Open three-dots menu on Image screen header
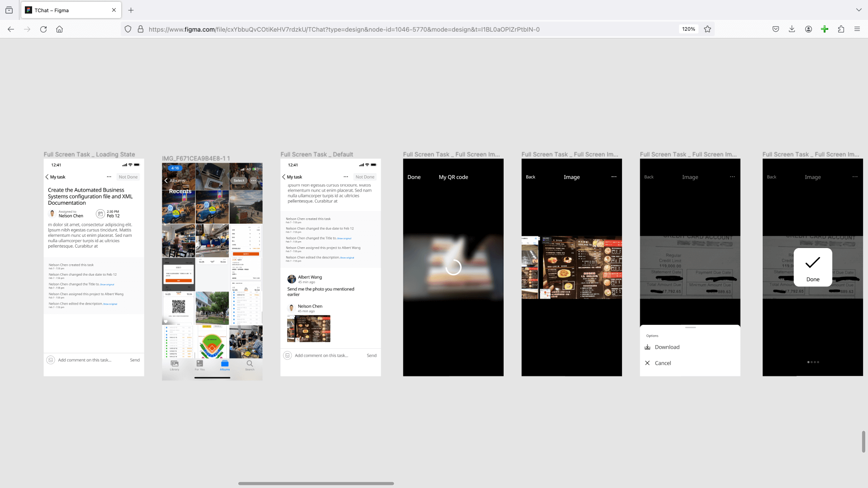Viewport: 868px width, 488px height. [613, 177]
